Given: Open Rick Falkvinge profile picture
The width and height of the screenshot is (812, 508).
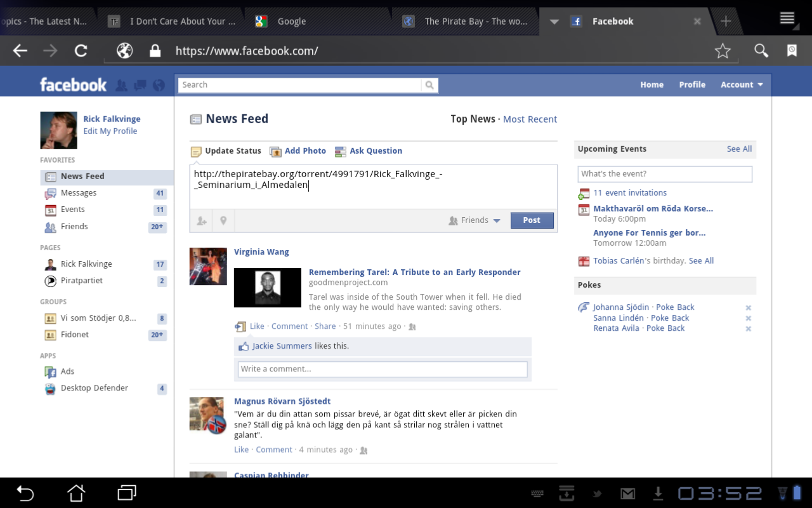Looking at the screenshot, I should [58, 130].
